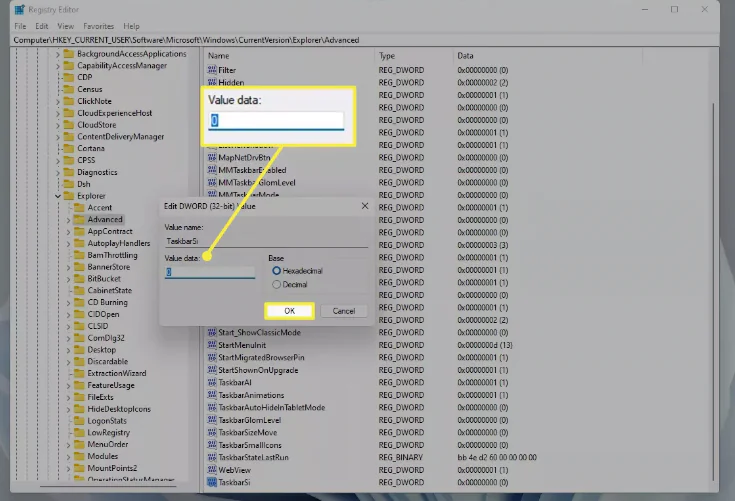735x501 pixels.
Task: Click the Value data input field
Action: pos(210,272)
